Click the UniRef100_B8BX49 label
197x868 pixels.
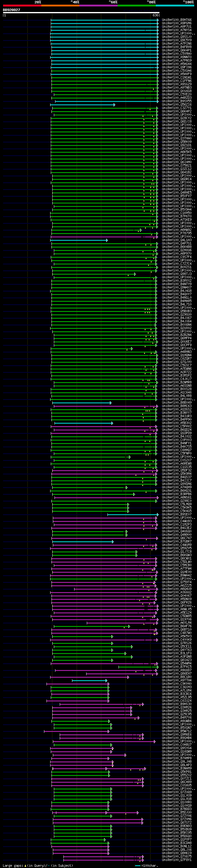[176, 403]
